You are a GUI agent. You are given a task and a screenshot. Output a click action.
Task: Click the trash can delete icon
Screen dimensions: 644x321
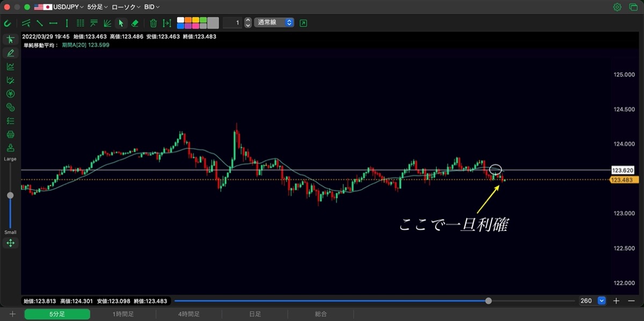(153, 23)
